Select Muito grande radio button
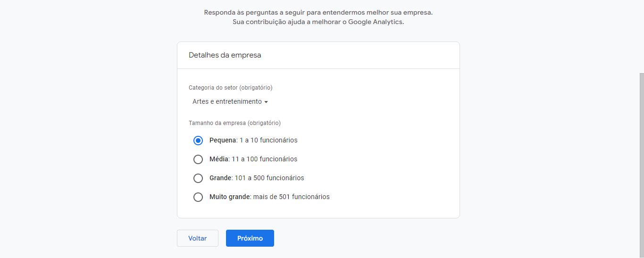Screen dimensions: 644x258 click(x=198, y=197)
